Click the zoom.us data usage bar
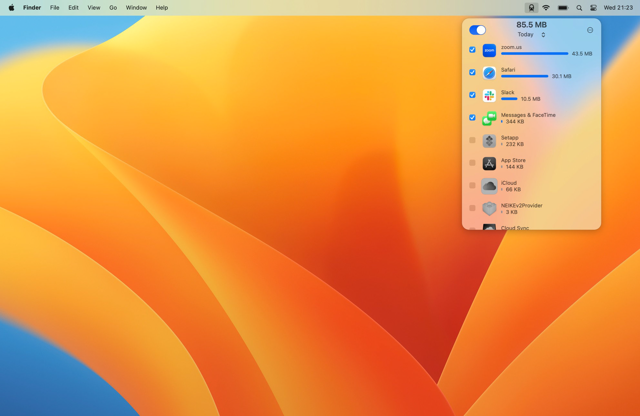Screen dimensions: 640x416 534,53
